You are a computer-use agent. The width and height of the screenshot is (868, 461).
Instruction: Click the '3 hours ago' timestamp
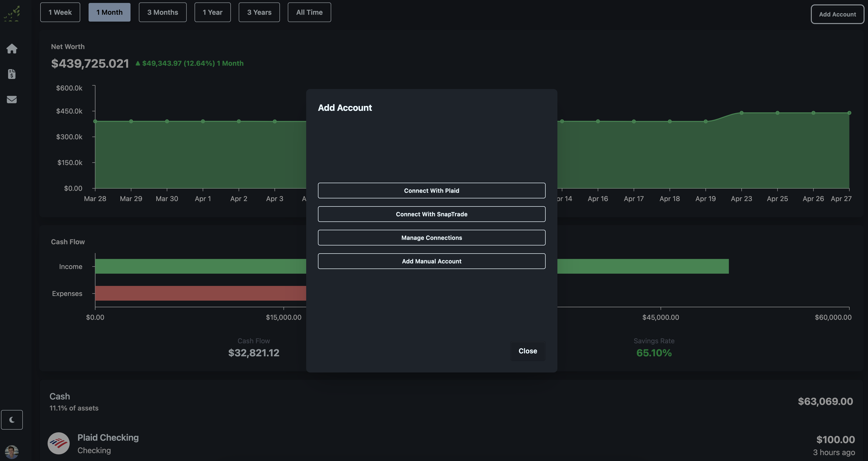(x=834, y=452)
